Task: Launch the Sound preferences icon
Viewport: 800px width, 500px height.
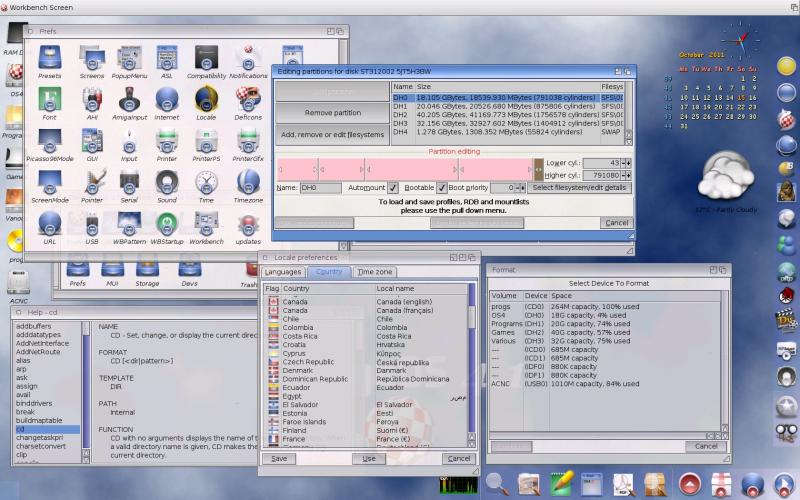Action: tap(167, 183)
